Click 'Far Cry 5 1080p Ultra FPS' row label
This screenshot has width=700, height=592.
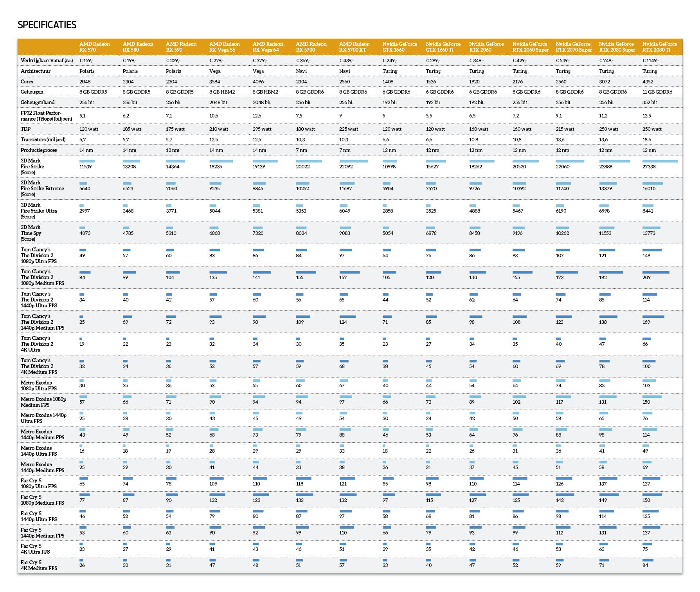pyautogui.click(x=39, y=484)
